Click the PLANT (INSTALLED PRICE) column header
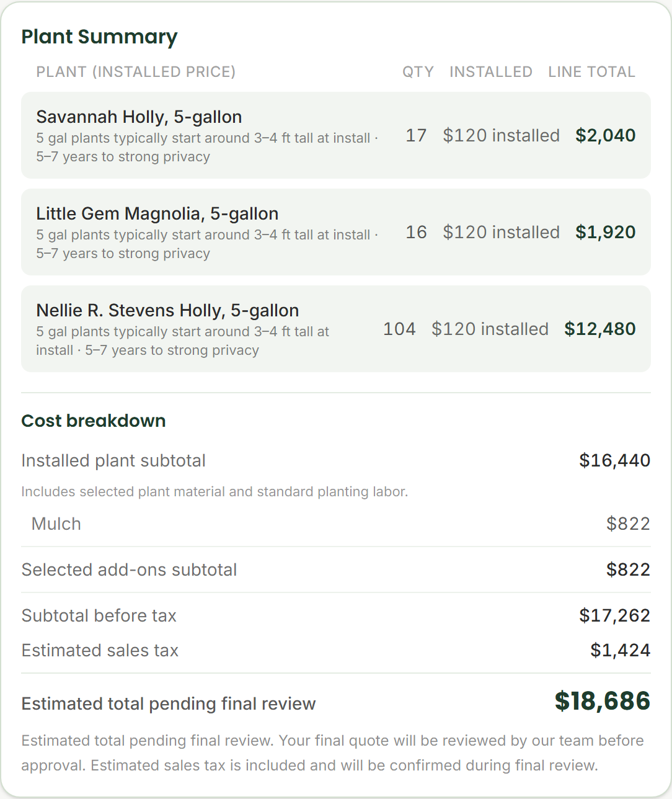This screenshot has height=799, width=672. coord(136,72)
